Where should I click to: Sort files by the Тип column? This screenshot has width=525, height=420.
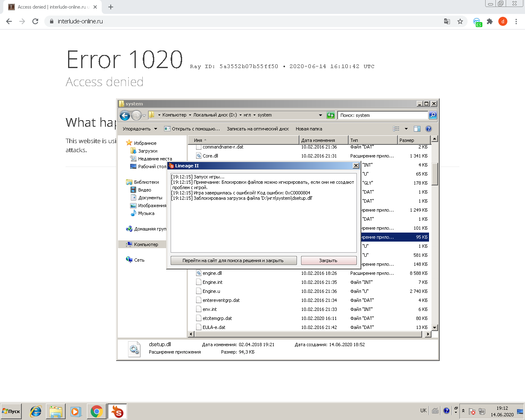coord(373,140)
